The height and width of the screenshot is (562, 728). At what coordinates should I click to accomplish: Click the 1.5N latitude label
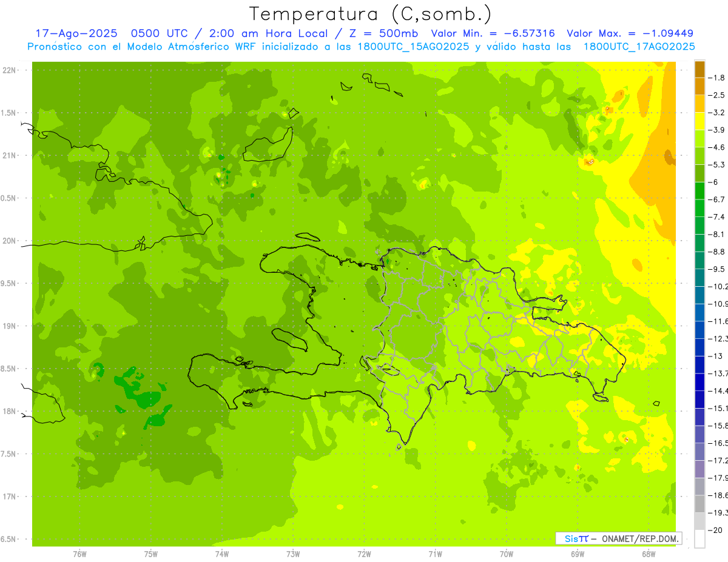point(9,113)
